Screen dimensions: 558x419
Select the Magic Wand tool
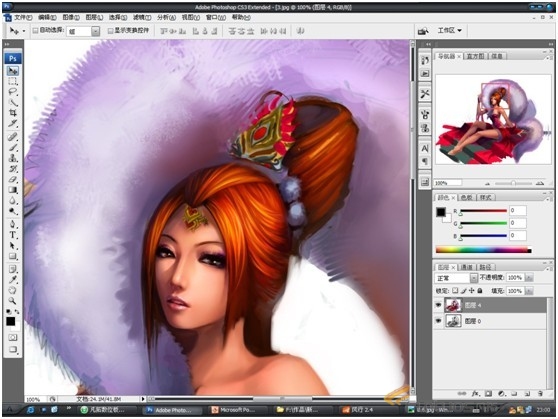coord(13,103)
